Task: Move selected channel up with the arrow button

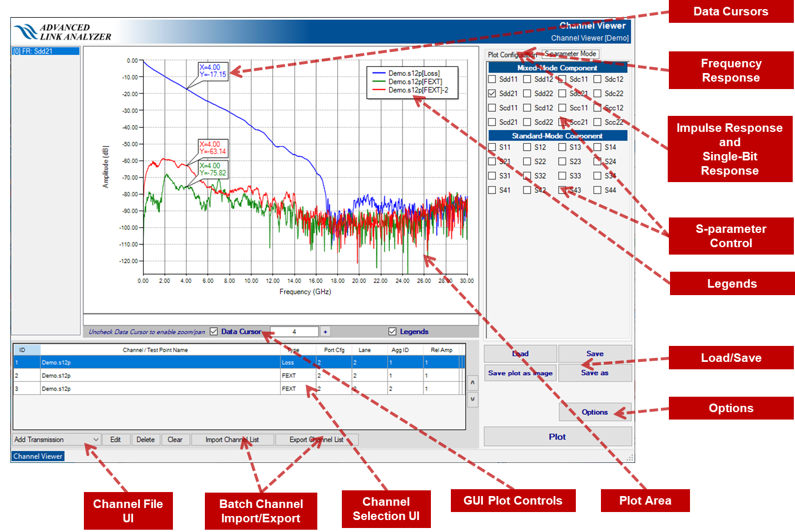Action: pyautogui.click(x=473, y=382)
